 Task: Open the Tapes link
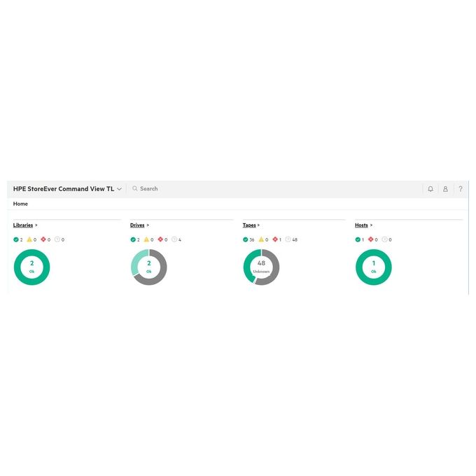click(x=249, y=225)
